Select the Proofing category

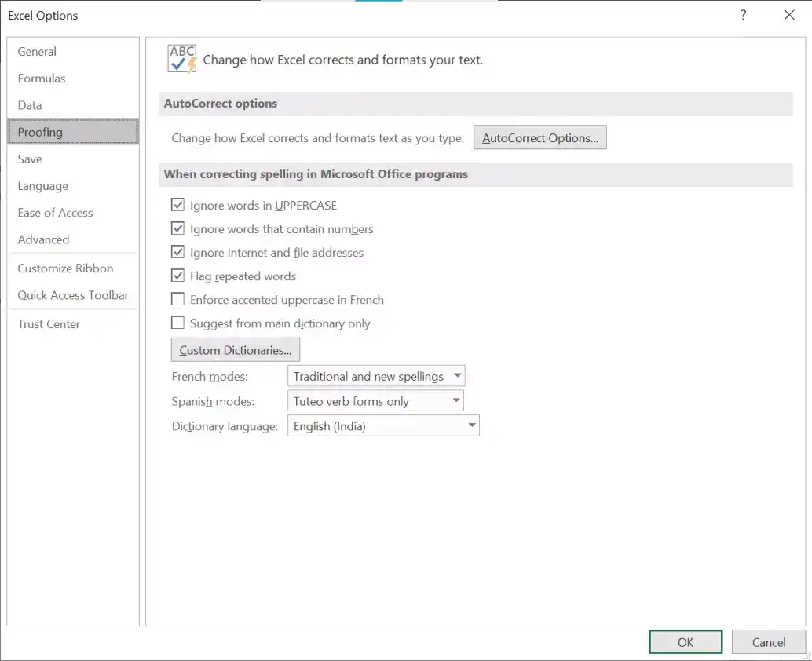73,132
